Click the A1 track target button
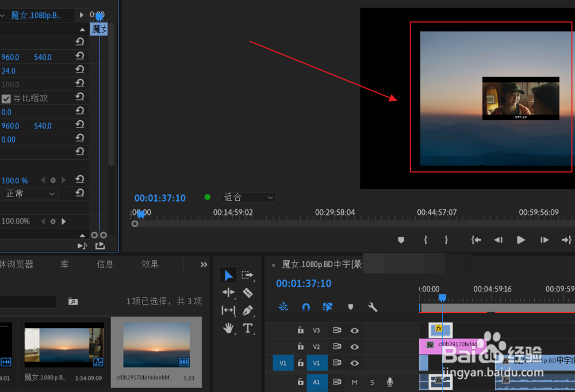This screenshot has width=575, height=392. pos(316,382)
